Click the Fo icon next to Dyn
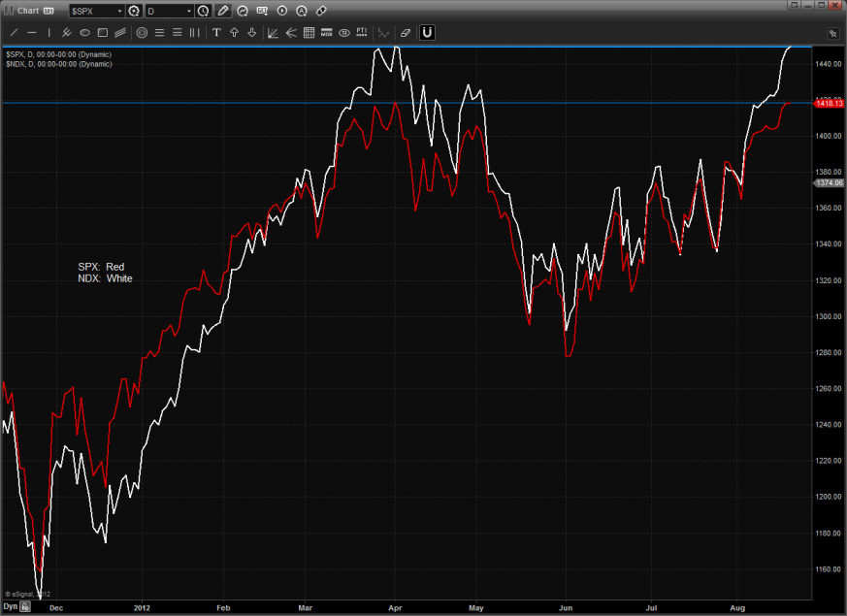Image resolution: width=847 pixels, height=616 pixels. click(25, 607)
